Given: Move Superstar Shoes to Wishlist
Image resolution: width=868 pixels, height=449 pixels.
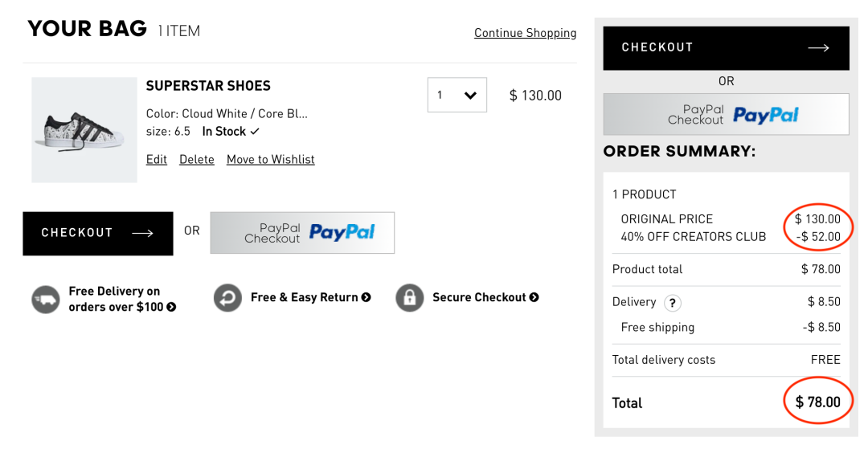Looking at the screenshot, I should coord(270,160).
